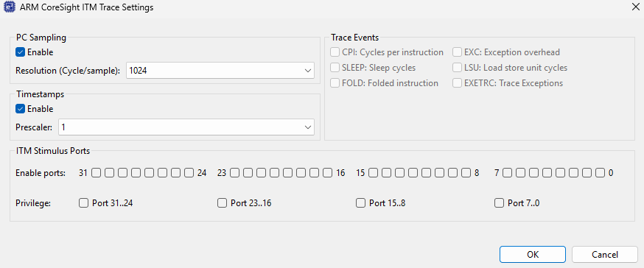This screenshot has width=644, height=268.
Task: Disable the PC Sampling Enable checkbox
Action: (20, 52)
